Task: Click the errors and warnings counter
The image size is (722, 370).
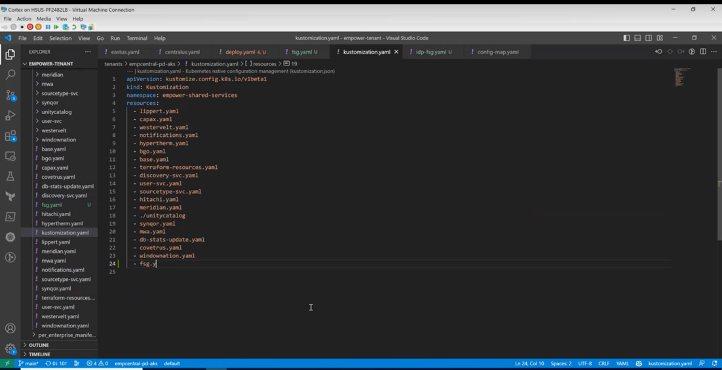Action: tap(97, 364)
